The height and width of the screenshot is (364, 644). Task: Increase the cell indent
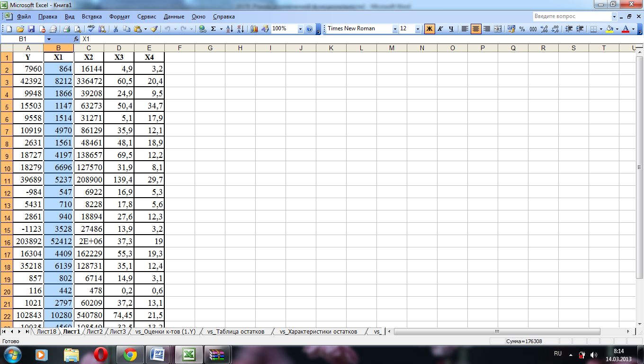(x=580, y=29)
